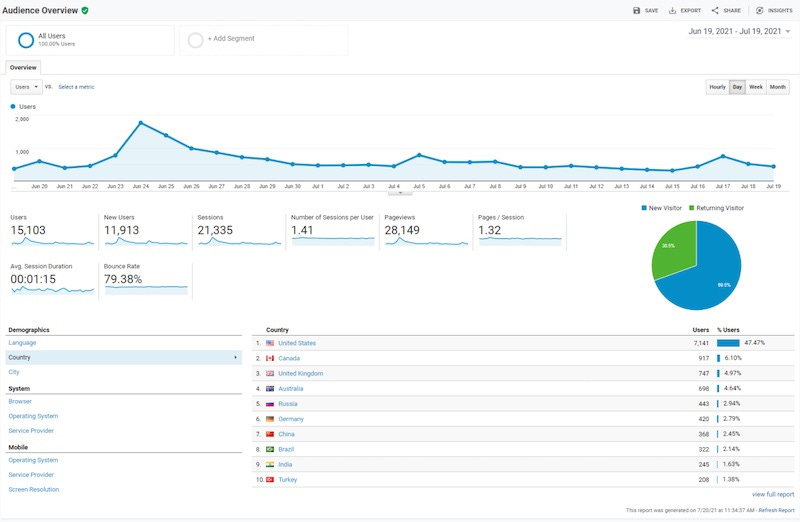
Task: Click the China flag icon
Action: (x=270, y=434)
